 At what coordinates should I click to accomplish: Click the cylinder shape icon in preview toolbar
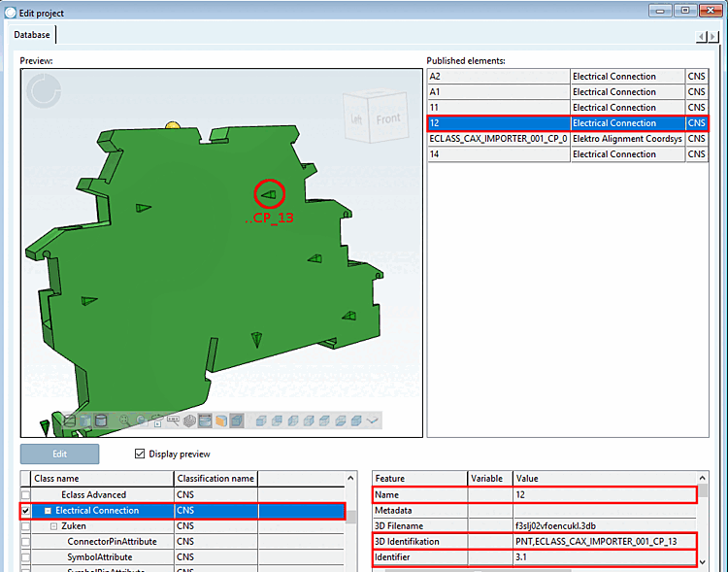(x=101, y=421)
